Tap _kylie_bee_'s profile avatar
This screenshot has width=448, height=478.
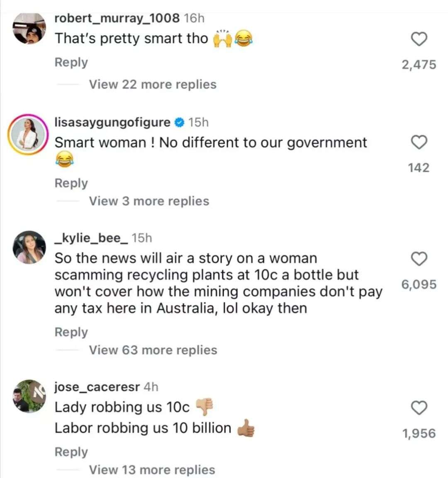coord(29,247)
